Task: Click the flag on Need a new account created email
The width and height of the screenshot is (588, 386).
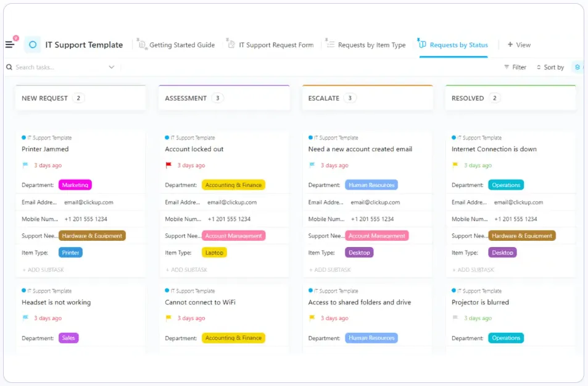Action: (312, 166)
